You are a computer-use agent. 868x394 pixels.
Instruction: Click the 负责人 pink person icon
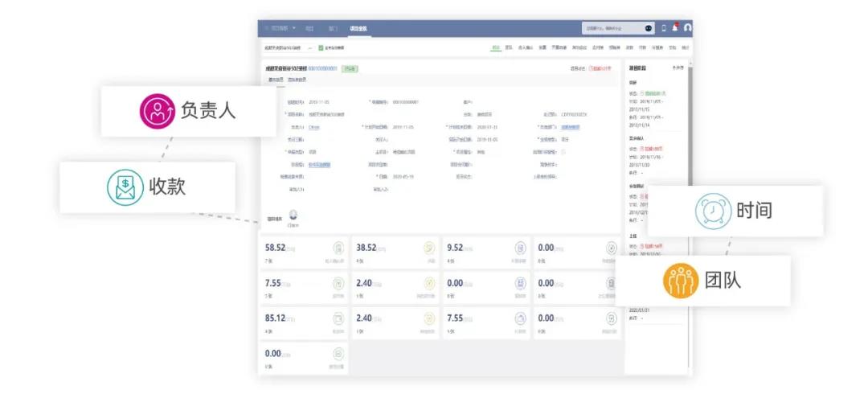[158, 112]
